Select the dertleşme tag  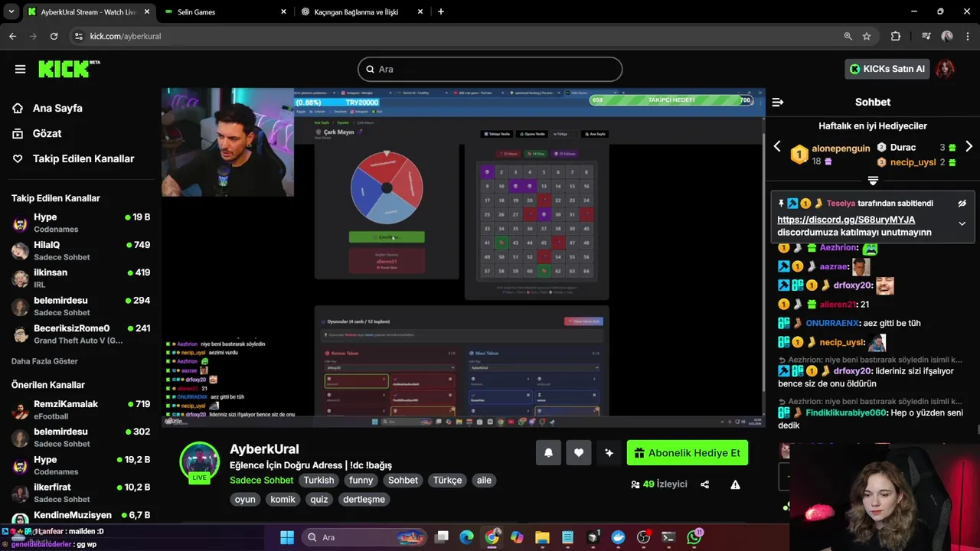364,499
